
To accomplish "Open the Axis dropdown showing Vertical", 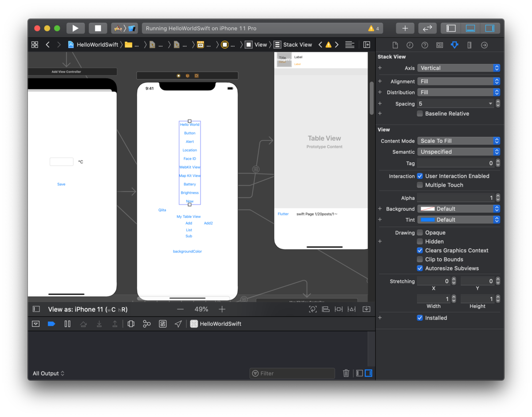I will (x=458, y=68).
